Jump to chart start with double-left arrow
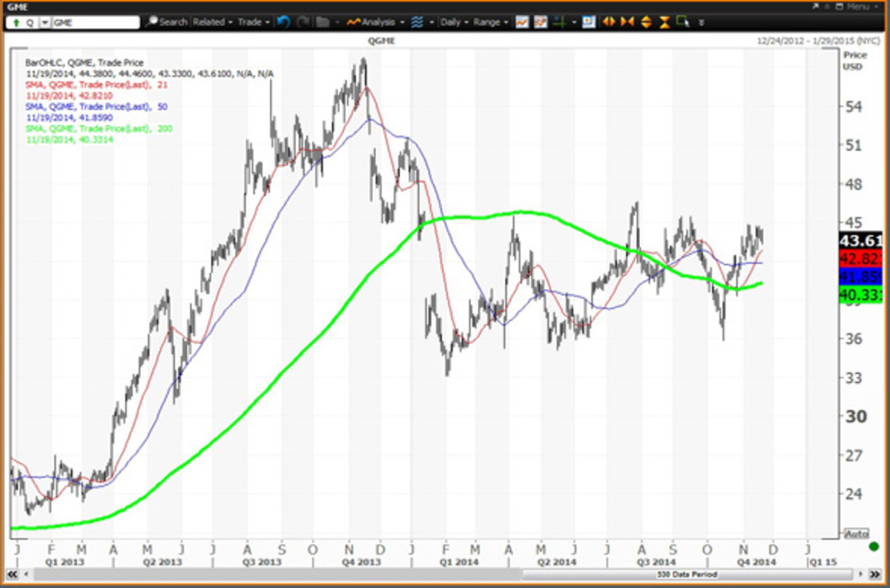This screenshot has height=588, width=890. click(x=12, y=575)
